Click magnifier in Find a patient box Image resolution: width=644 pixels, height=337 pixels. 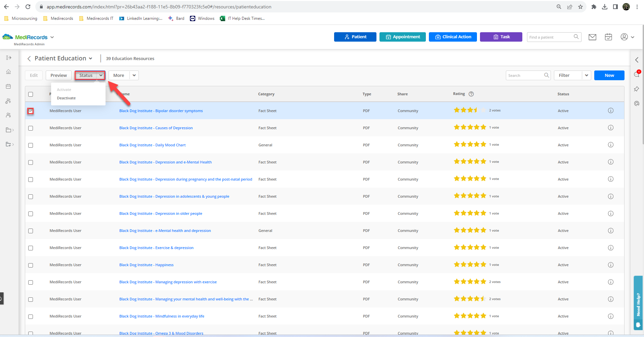[x=576, y=37]
